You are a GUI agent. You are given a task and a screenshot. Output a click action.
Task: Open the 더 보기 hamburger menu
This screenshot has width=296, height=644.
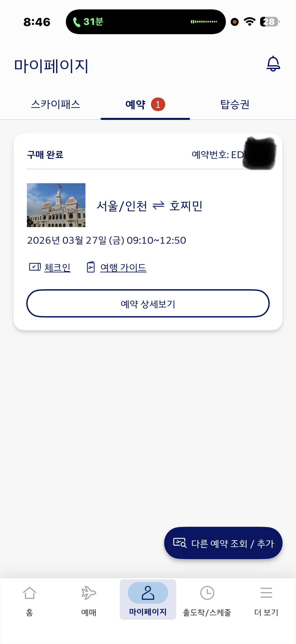[266, 593]
